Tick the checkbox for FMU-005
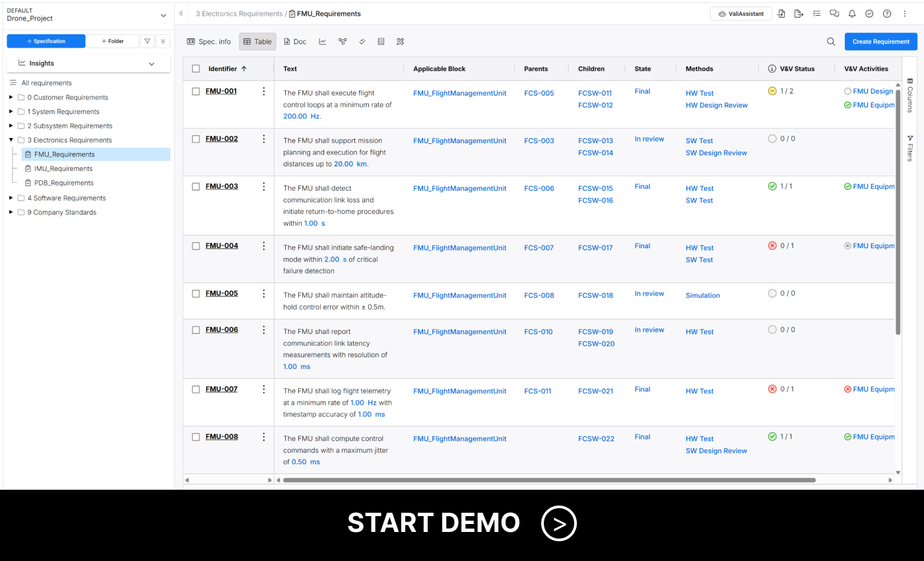Screen dimensions: 924x561 [196, 294]
